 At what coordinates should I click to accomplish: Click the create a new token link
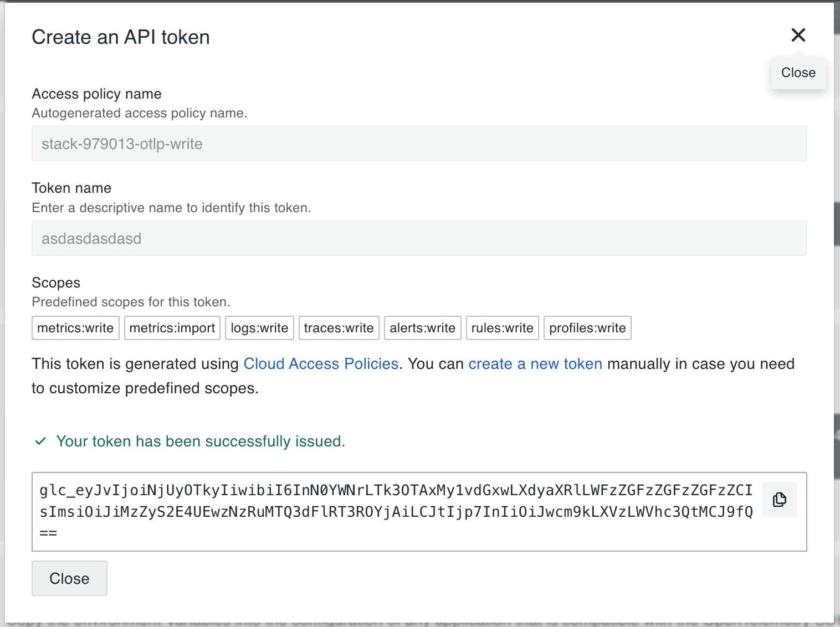click(x=535, y=364)
